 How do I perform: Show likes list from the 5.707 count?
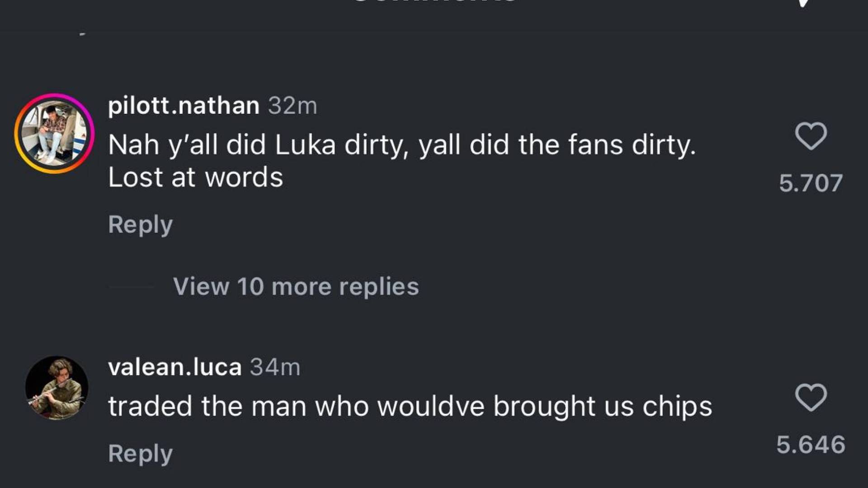click(811, 183)
